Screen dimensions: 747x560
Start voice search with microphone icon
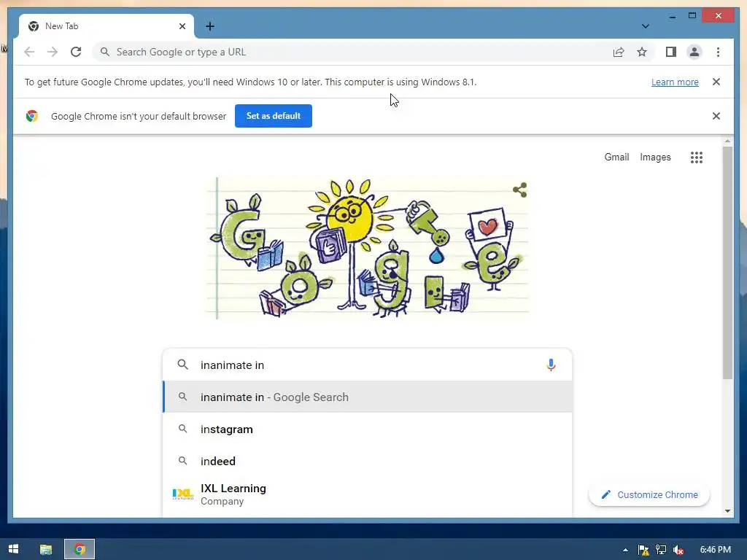click(x=551, y=365)
